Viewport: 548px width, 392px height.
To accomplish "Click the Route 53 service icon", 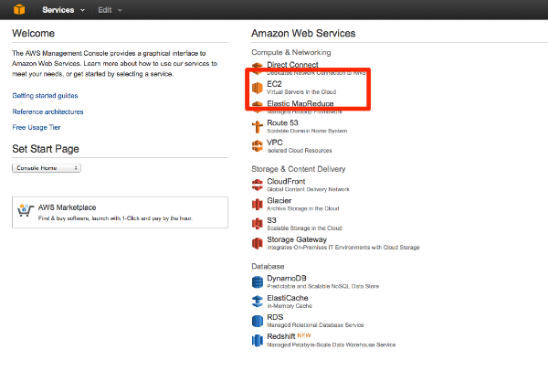I will click(258, 127).
